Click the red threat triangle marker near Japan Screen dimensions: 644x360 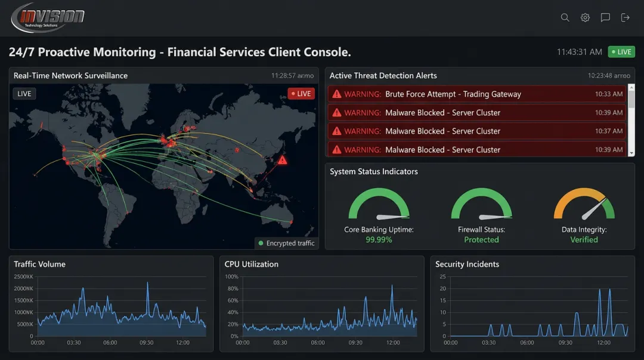pos(283,159)
